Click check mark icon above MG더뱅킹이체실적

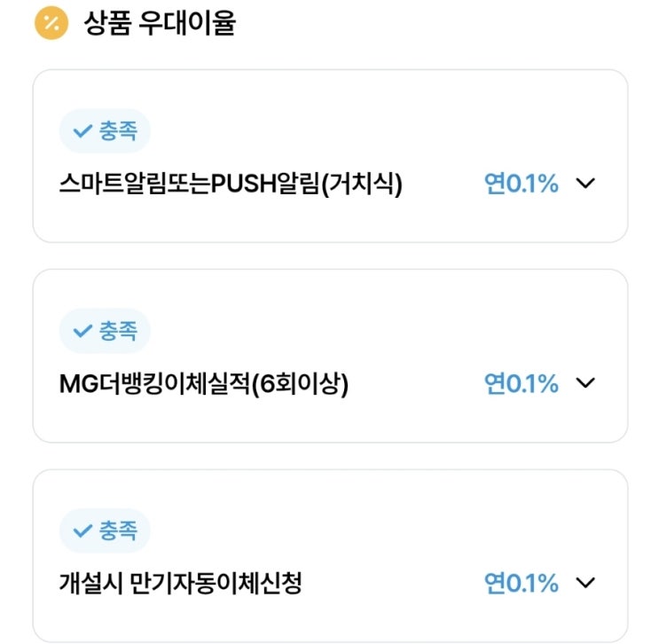pyautogui.click(x=83, y=332)
